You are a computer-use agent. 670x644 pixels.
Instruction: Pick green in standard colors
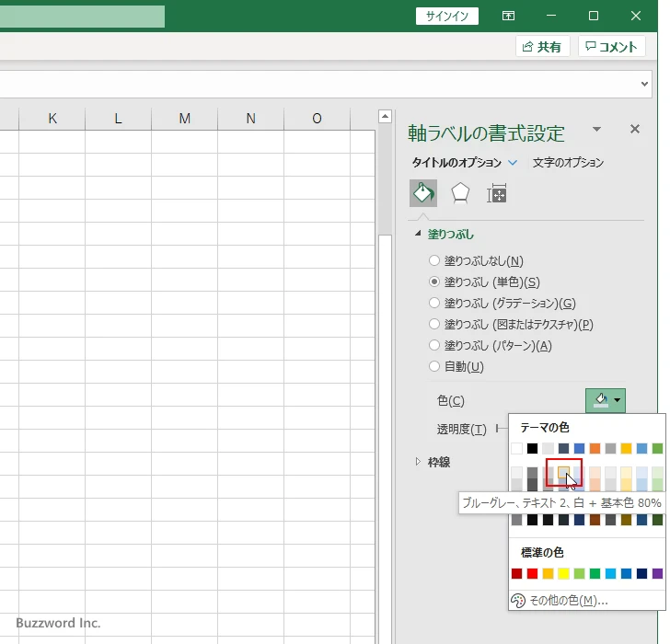pyautogui.click(x=595, y=573)
